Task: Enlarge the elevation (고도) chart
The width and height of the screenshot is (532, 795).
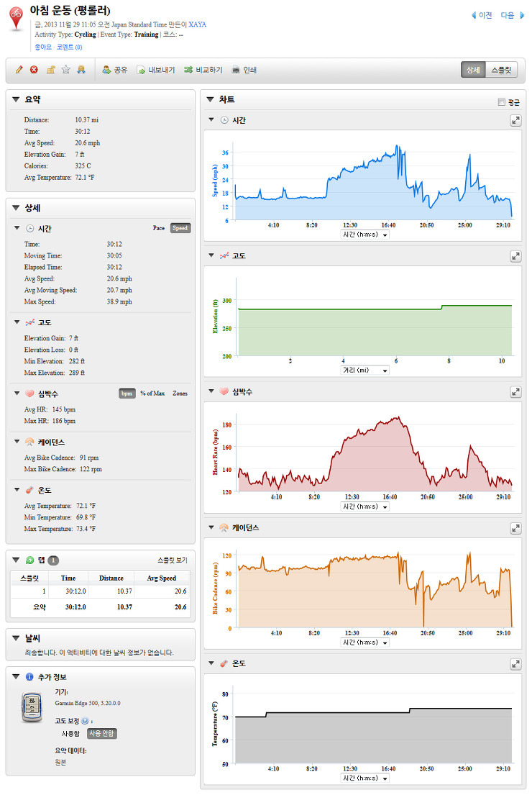Action: [x=515, y=257]
